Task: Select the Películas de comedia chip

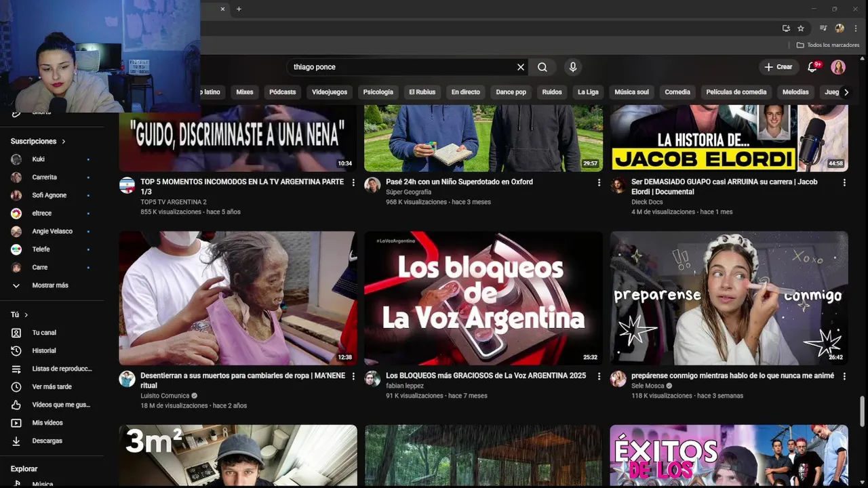Action: click(x=736, y=92)
